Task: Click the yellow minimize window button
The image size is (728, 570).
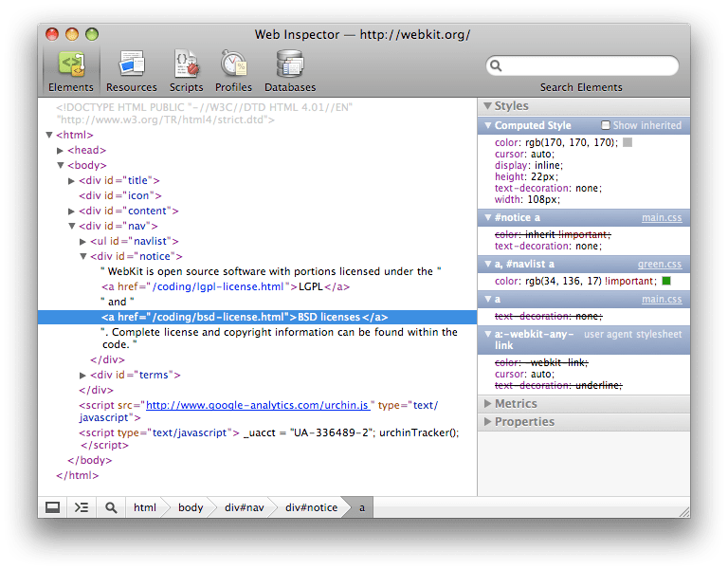Action: coord(72,34)
